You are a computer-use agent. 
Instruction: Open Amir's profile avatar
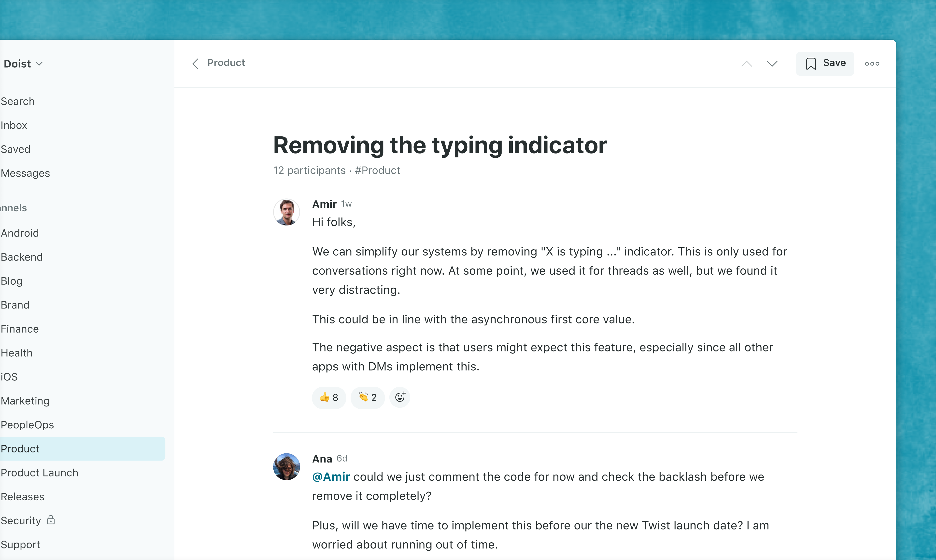tap(286, 212)
